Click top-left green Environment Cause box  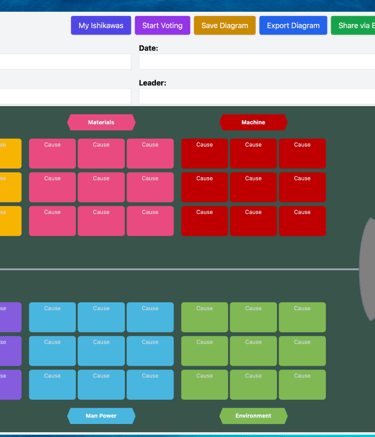[x=204, y=317]
